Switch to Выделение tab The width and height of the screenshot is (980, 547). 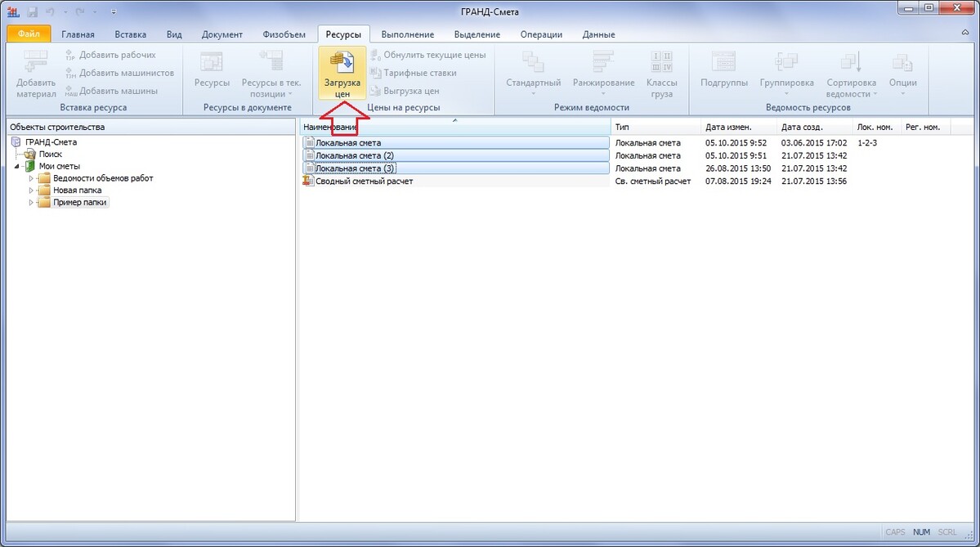coord(477,34)
